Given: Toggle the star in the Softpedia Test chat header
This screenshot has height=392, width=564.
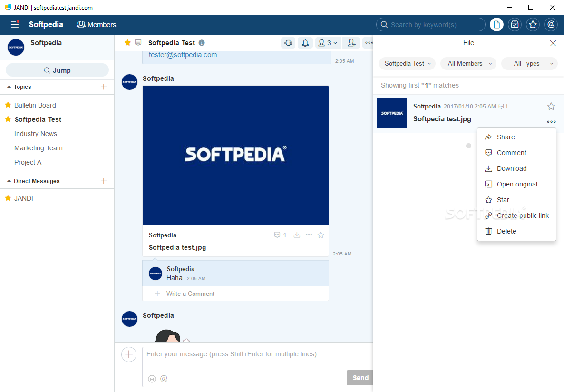Looking at the screenshot, I should (127, 43).
